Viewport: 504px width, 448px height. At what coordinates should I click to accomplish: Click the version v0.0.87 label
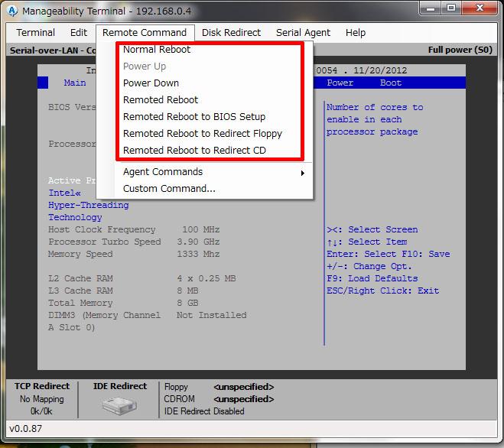pyautogui.click(x=26, y=429)
